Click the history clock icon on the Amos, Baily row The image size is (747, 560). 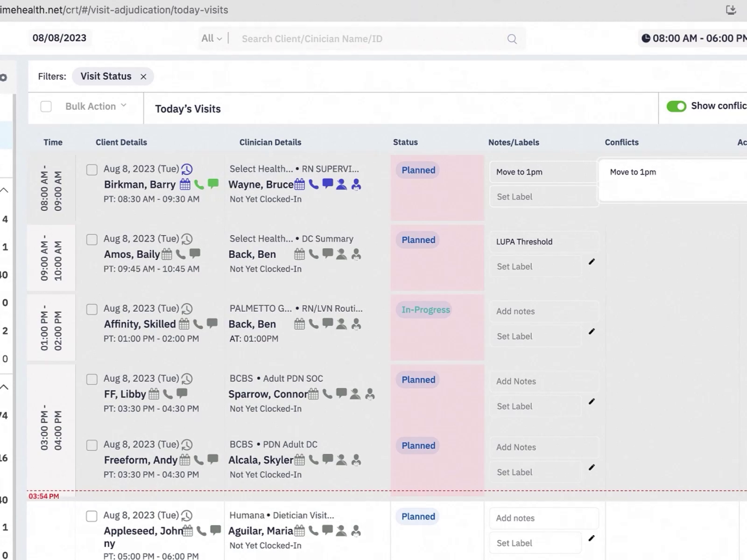[187, 239]
